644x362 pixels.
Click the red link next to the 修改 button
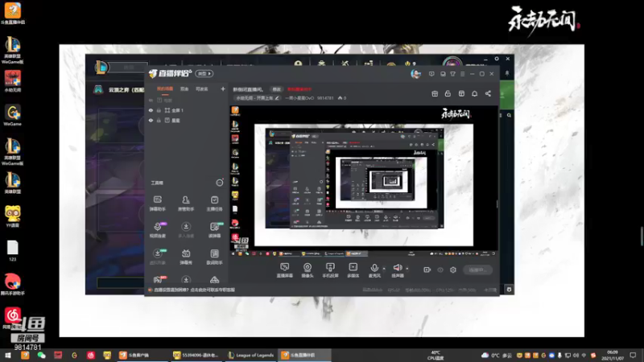click(299, 89)
